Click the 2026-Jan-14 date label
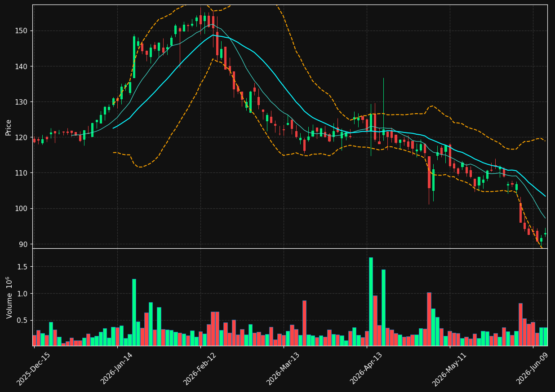Image resolution: width=555 pixels, height=392 pixels. click(116, 369)
